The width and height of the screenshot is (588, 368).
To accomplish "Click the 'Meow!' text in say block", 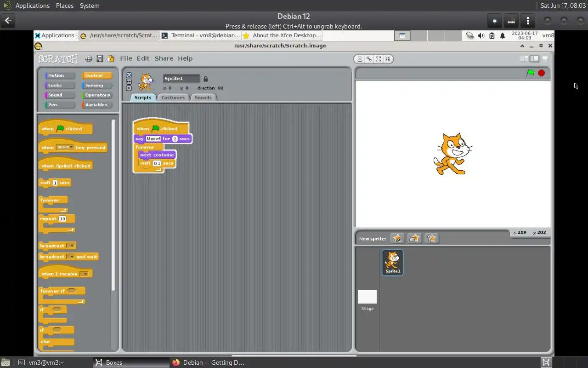I will (153, 138).
